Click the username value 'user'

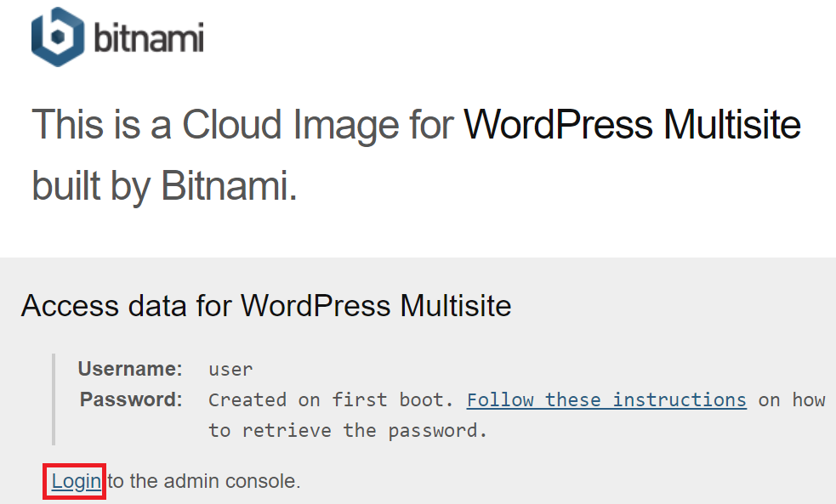point(230,369)
